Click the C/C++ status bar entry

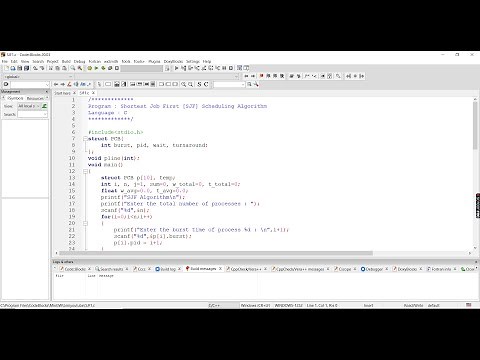click(x=214, y=305)
